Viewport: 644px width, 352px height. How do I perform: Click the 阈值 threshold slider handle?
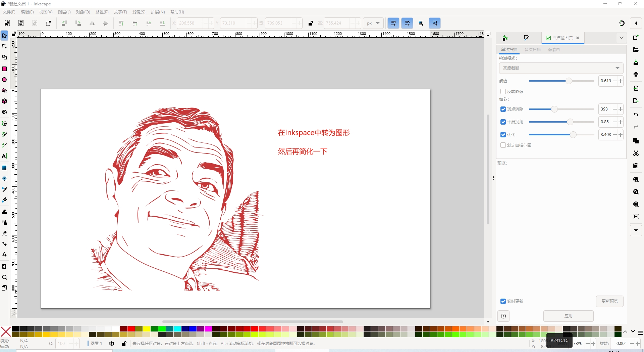[569, 81]
